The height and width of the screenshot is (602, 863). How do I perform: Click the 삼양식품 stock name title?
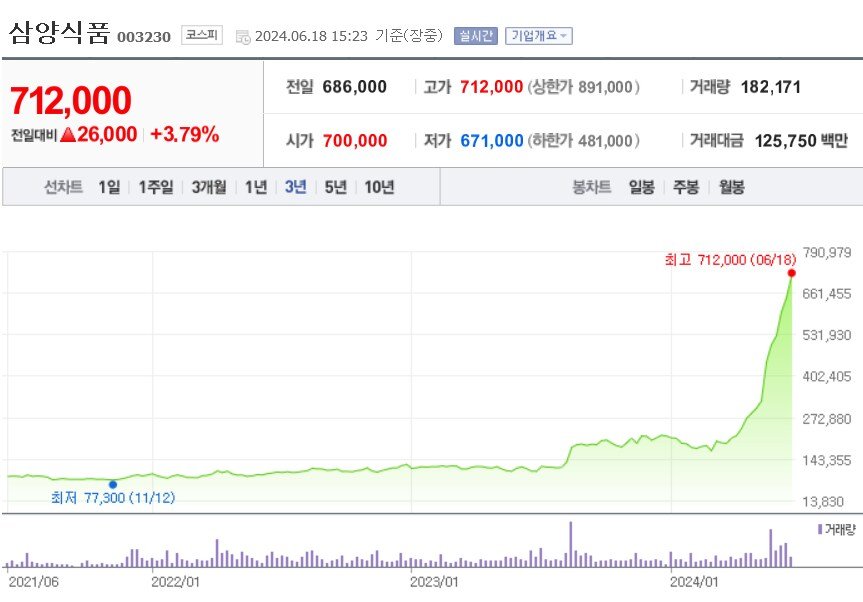pyautogui.click(x=60, y=34)
